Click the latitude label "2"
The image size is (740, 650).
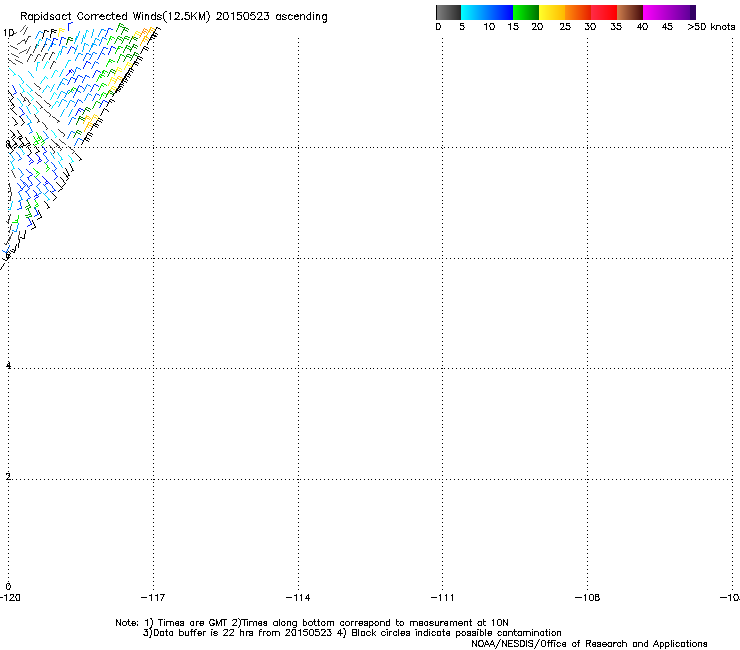click(x=8, y=476)
